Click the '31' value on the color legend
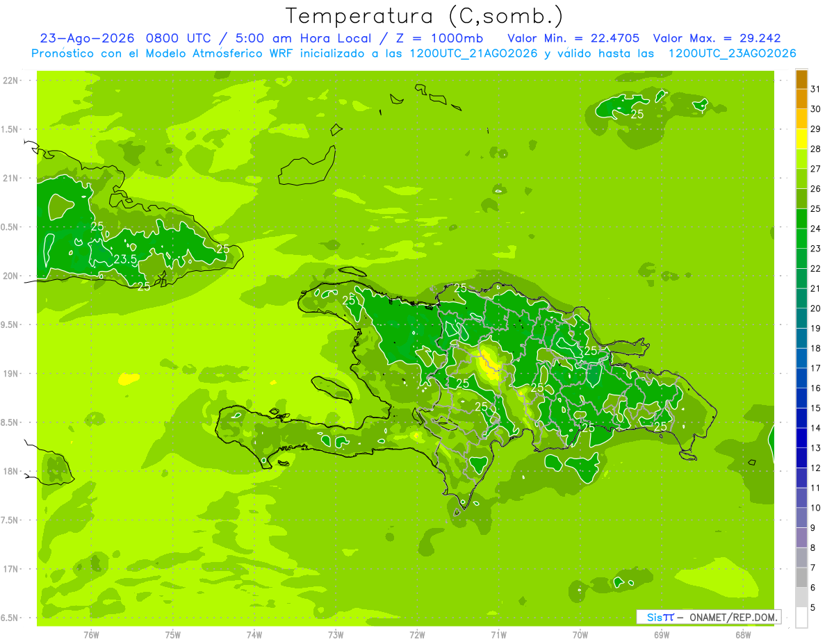The width and height of the screenshot is (834, 644). [x=815, y=89]
